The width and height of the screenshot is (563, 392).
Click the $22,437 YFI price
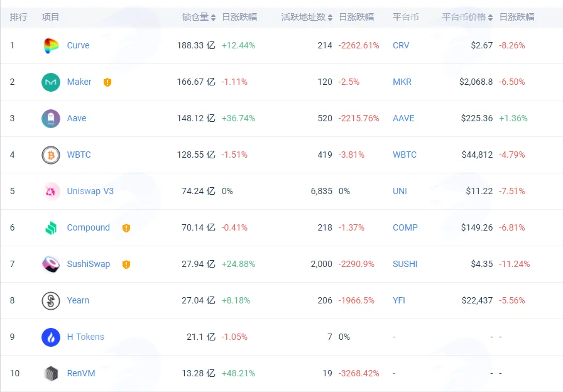point(477,300)
